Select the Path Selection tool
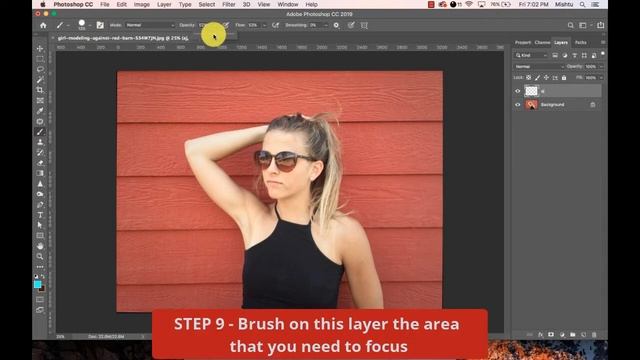This screenshot has width=640, height=360. tap(40, 225)
